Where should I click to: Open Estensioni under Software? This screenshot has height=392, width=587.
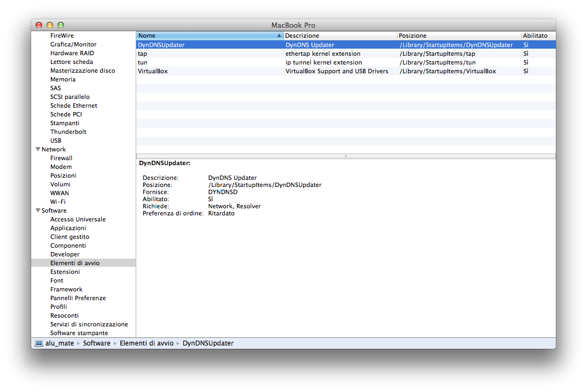tap(65, 272)
